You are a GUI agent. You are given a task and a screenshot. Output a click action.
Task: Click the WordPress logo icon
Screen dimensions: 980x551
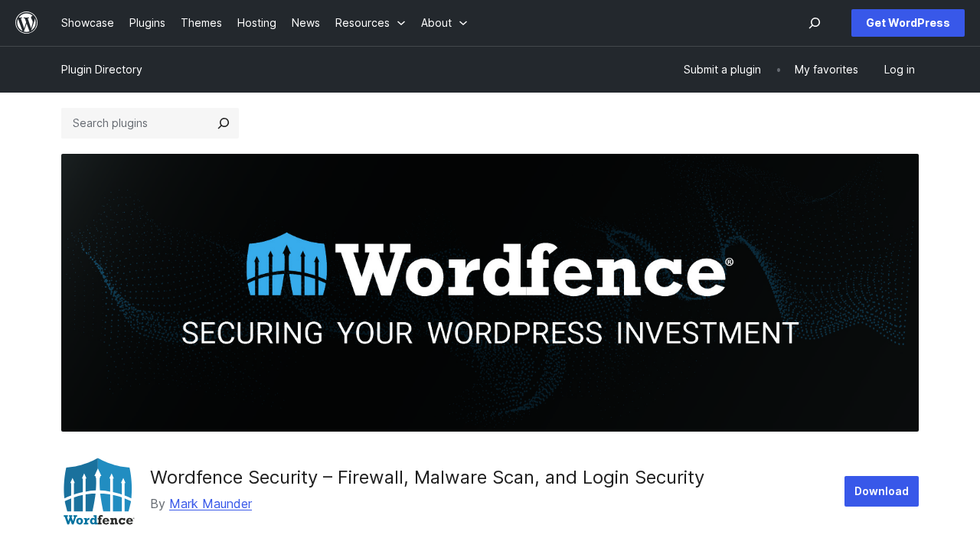click(27, 23)
